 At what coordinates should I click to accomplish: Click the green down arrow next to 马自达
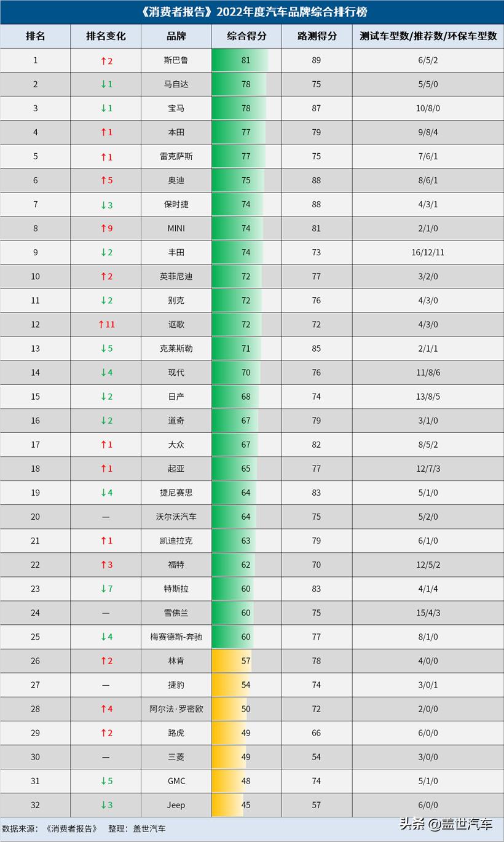coord(106,84)
